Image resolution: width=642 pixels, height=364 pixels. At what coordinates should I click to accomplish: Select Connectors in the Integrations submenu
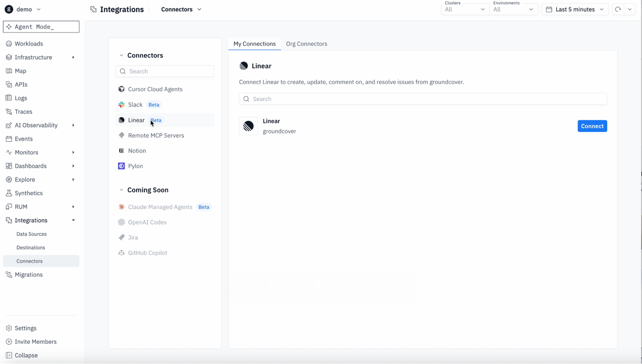(41, 261)
